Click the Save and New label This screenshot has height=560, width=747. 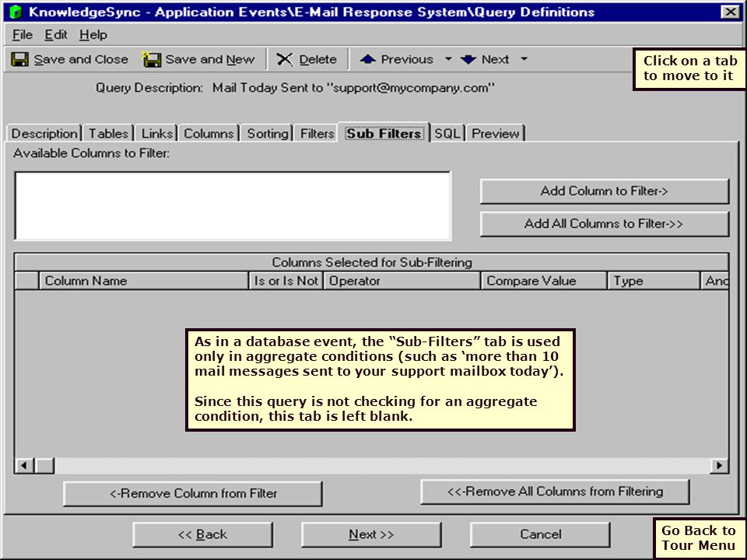click(209, 60)
